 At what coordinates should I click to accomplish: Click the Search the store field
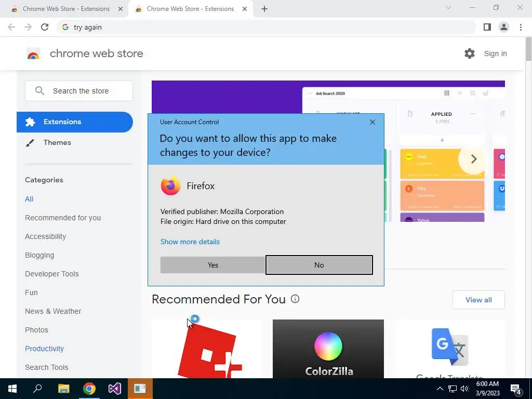point(79,91)
